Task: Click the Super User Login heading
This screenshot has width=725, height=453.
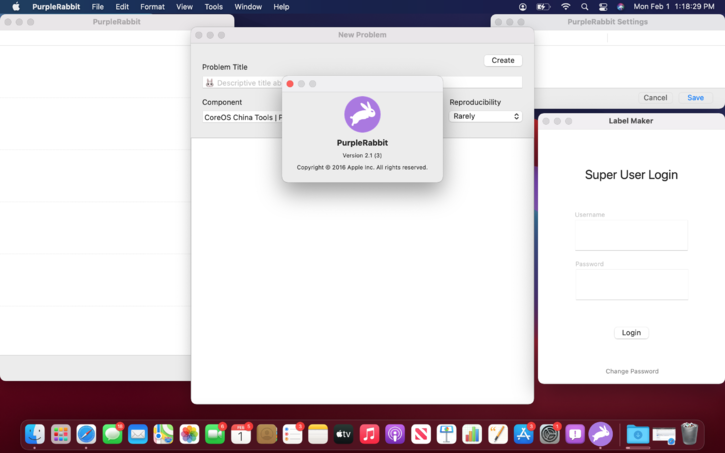Action: (x=631, y=175)
